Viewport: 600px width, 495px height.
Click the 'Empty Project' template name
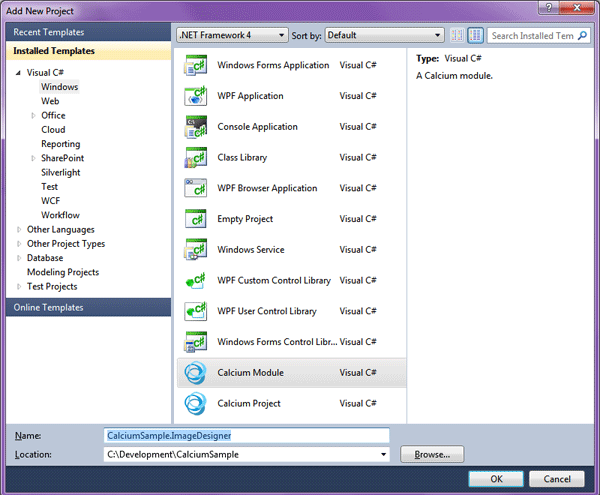click(x=245, y=219)
